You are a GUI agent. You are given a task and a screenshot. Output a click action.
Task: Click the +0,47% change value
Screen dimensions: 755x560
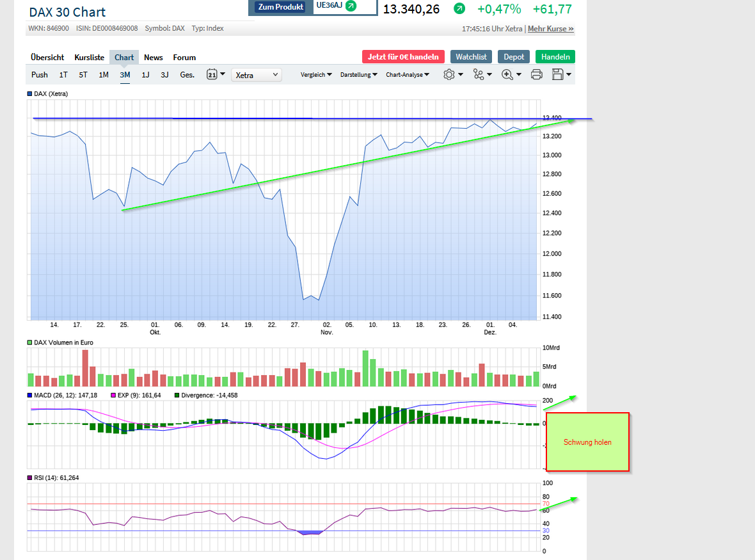coord(499,9)
